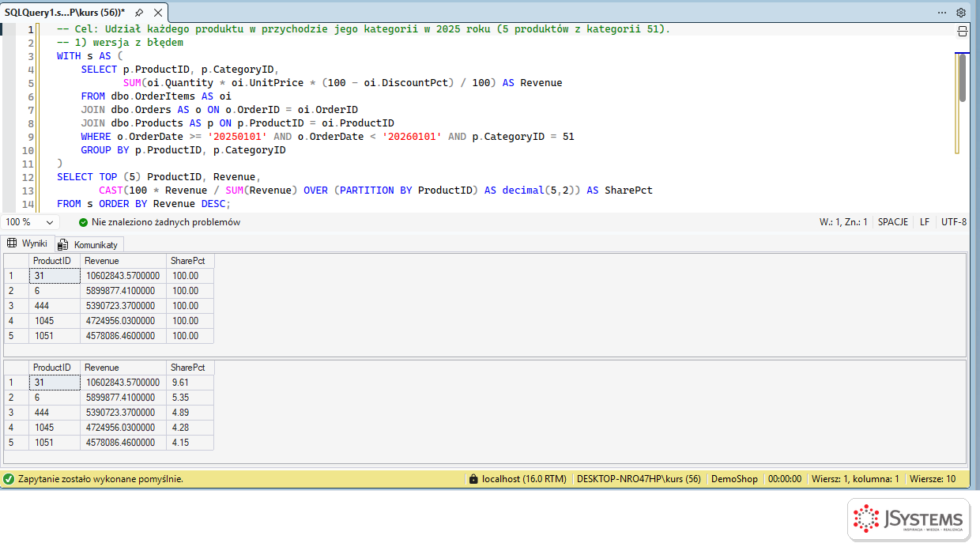
Task: Switch to the Wyniki tab
Action: coord(28,243)
